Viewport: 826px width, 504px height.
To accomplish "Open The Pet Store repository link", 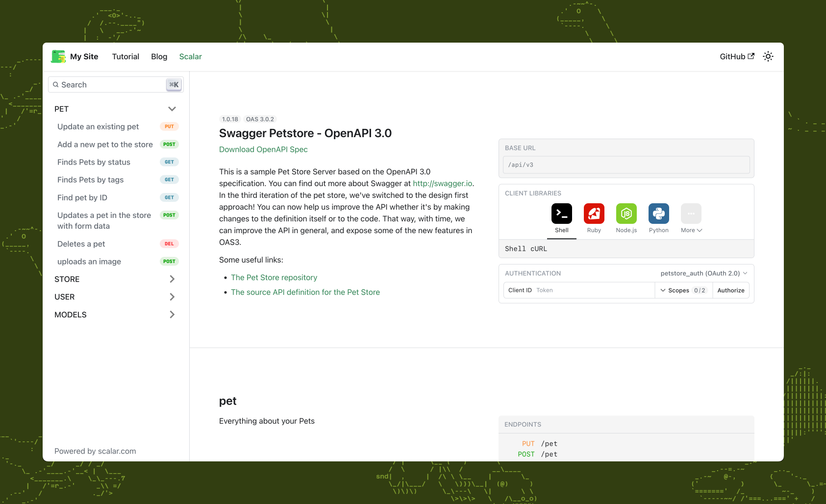I will pos(274,277).
